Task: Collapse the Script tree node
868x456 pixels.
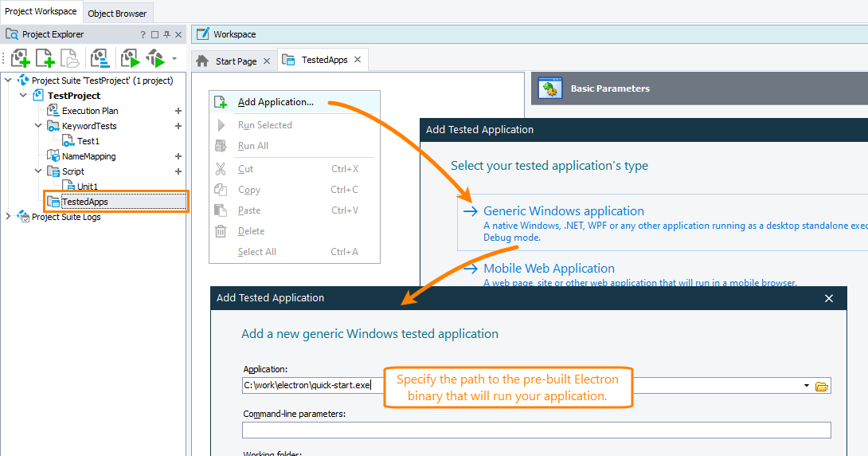Action: click(38, 171)
